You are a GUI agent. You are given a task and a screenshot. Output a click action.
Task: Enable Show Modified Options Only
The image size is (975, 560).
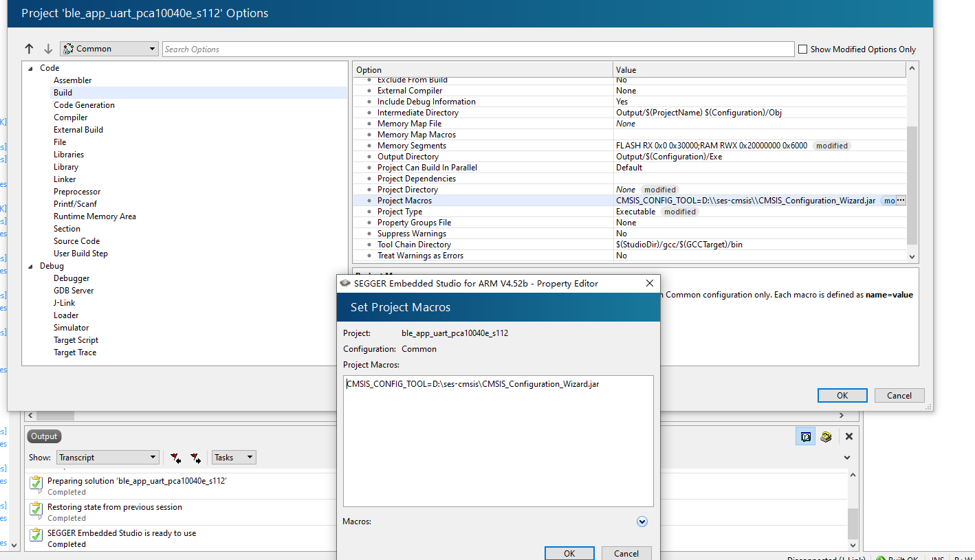click(x=802, y=49)
